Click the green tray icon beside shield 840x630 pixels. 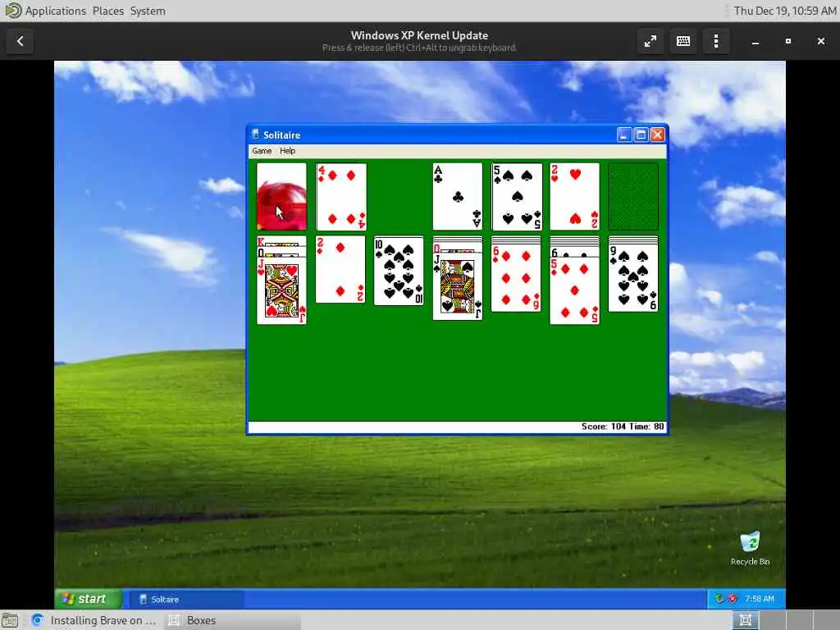click(x=720, y=599)
